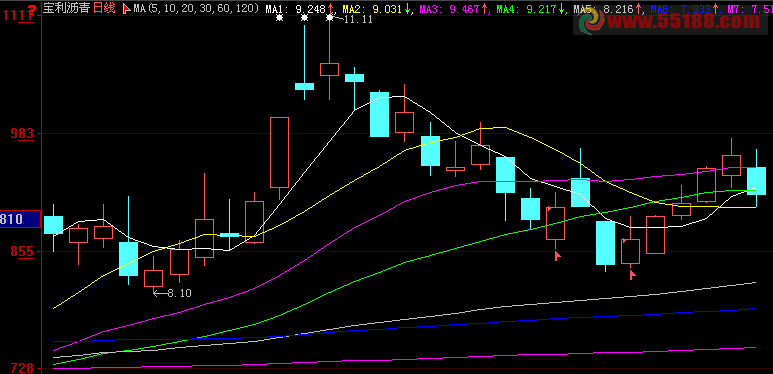Click the magenta MA3: 9.467 reading
The width and height of the screenshot is (773, 374).
pos(450,8)
